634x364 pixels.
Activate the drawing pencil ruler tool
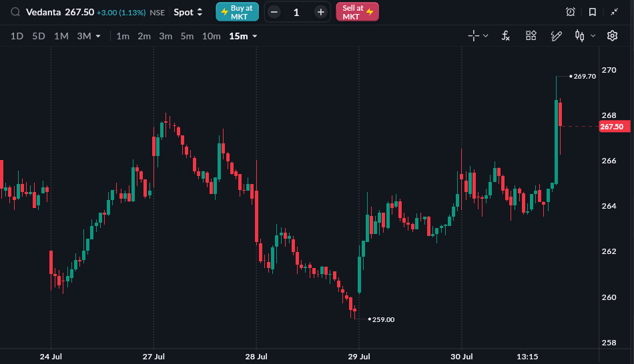[x=557, y=36]
